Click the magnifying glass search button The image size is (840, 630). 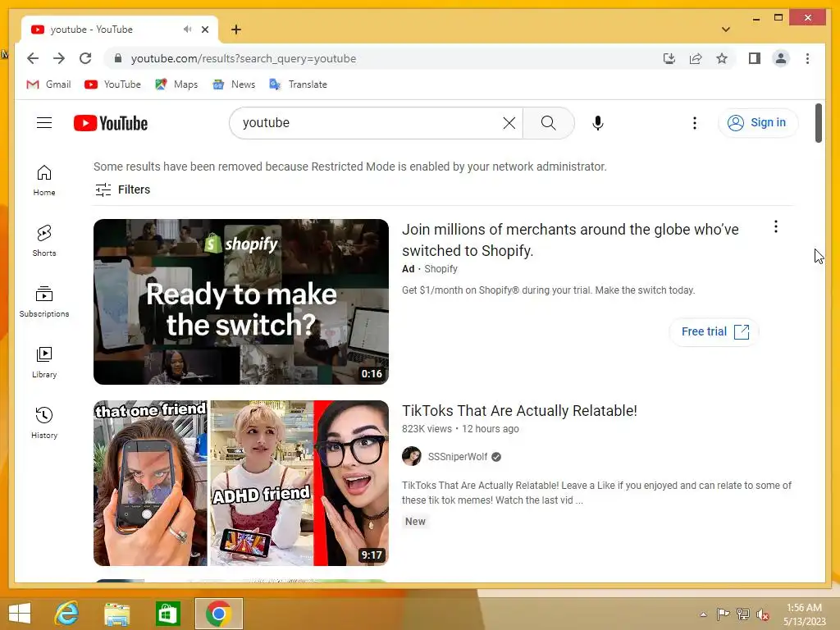(x=549, y=123)
